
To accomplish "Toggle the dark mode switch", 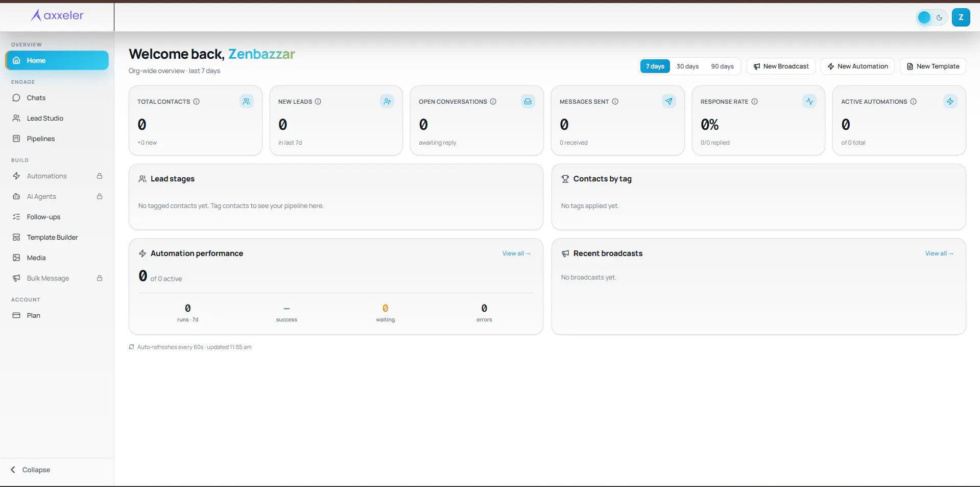I will tap(932, 17).
